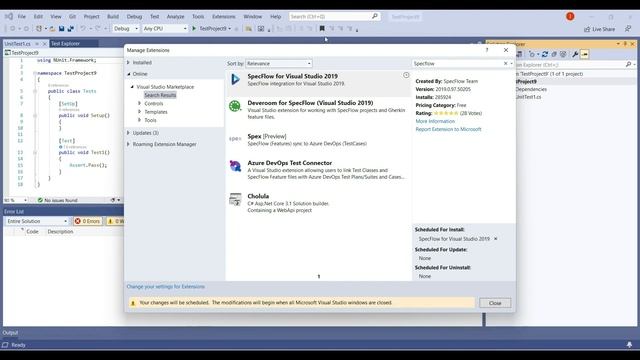The height and width of the screenshot is (360, 640).
Task: Open the Any CPU platform dropdown
Action: (x=164, y=29)
